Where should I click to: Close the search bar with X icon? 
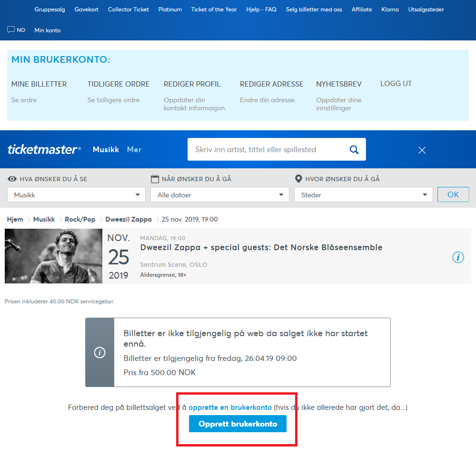pos(422,150)
